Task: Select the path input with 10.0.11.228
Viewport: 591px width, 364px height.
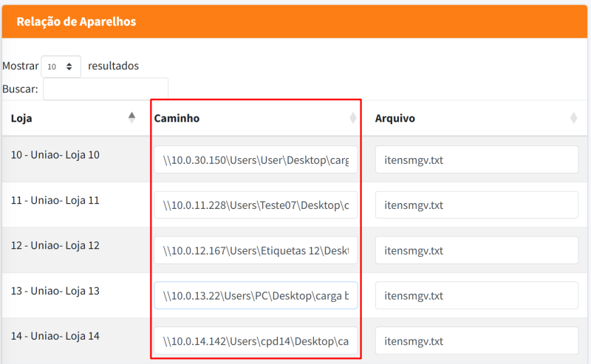Action: 256,205
